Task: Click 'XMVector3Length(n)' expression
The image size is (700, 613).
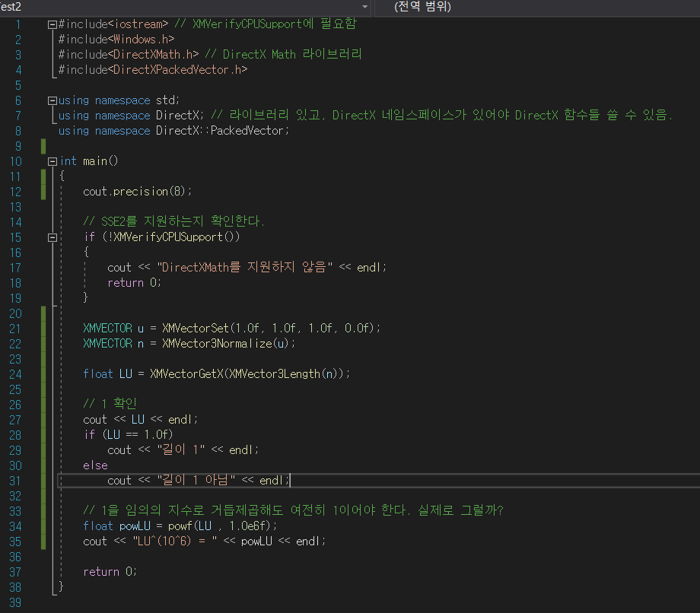Action: [x=283, y=374]
